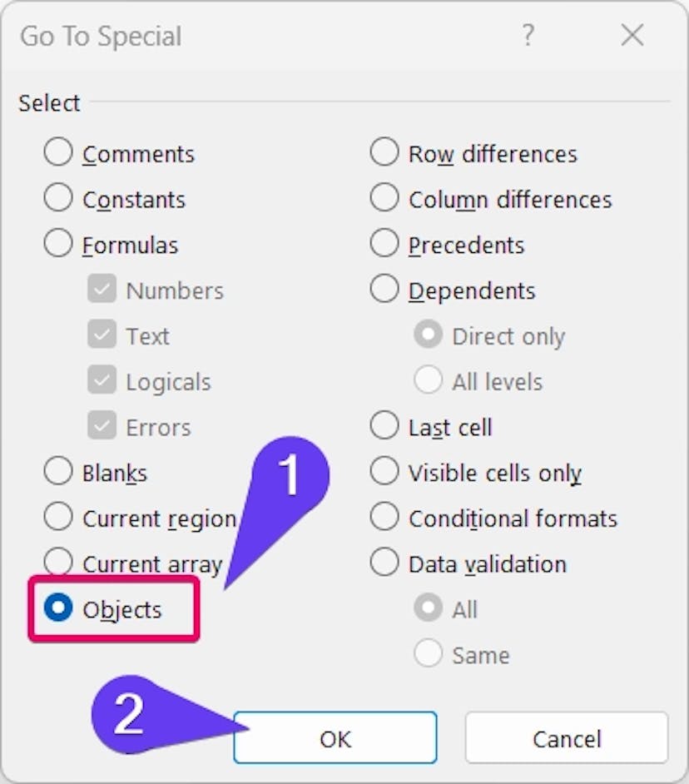The height and width of the screenshot is (784, 689).
Task: Choose Conditional formats radio button
Action: tap(384, 518)
